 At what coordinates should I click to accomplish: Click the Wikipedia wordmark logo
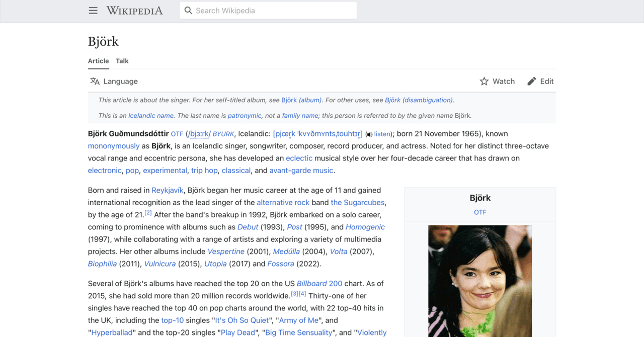click(x=135, y=11)
